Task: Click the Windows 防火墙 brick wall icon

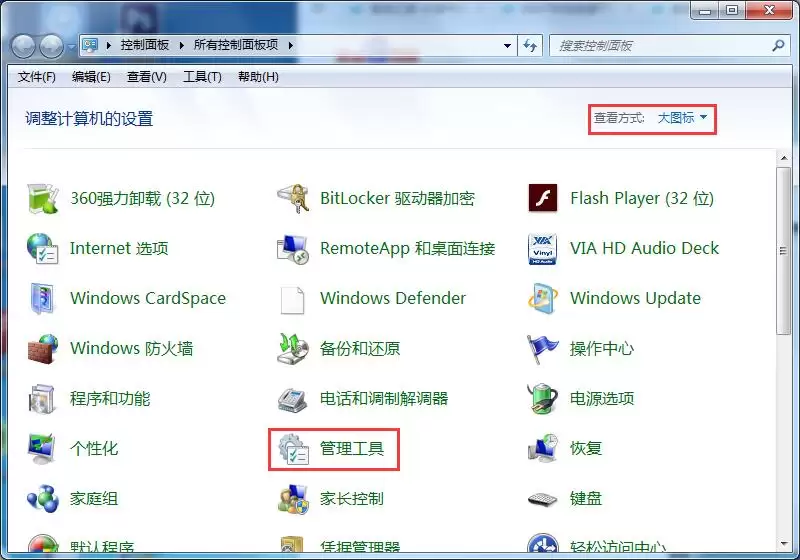Action: point(43,348)
